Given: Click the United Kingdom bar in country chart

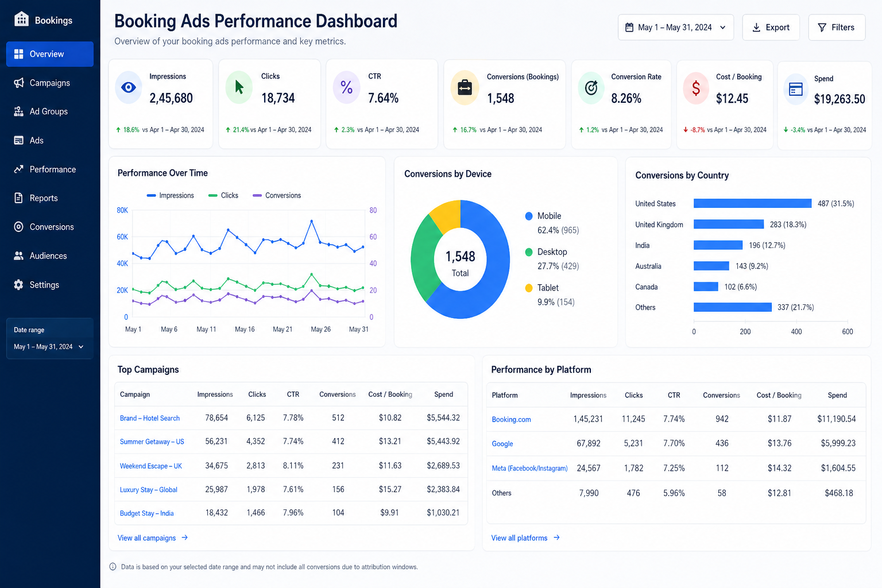Looking at the screenshot, I should tap(729, 225).
